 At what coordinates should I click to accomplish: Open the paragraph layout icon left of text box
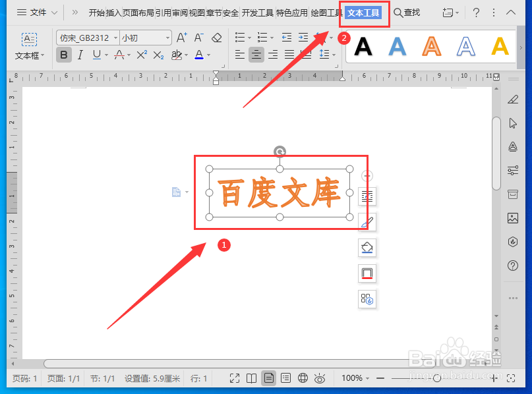click(x=177, y=192)
